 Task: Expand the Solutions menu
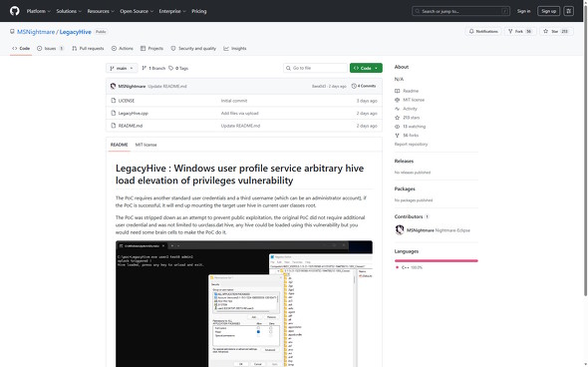[x=69, y=11]
